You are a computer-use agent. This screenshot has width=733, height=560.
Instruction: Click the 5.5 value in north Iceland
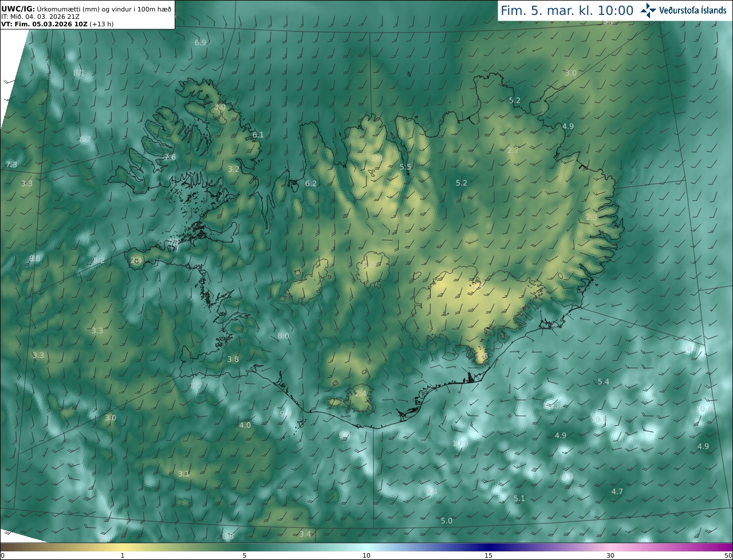[405, 167]
